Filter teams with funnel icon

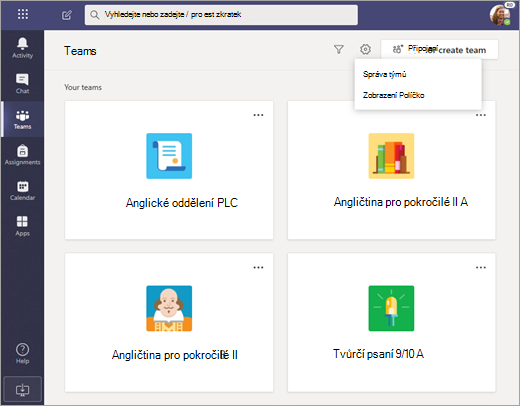tap(339, 50)
